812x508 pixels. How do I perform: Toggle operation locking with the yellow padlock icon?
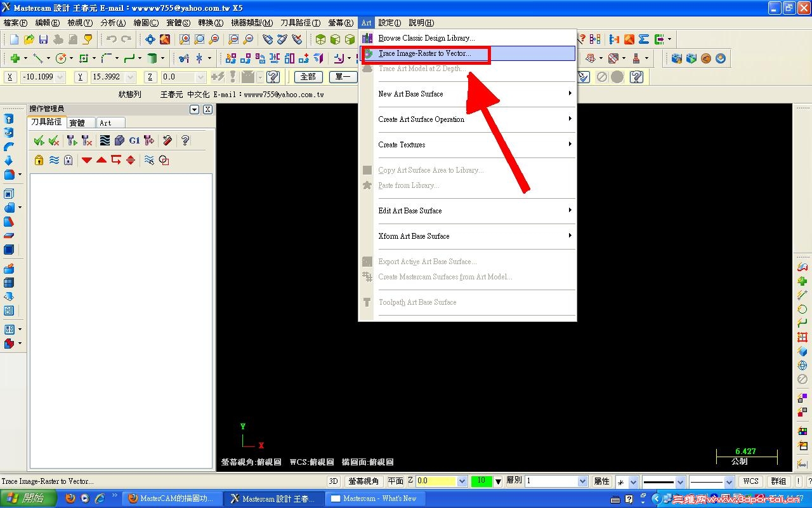coord(39,160)
